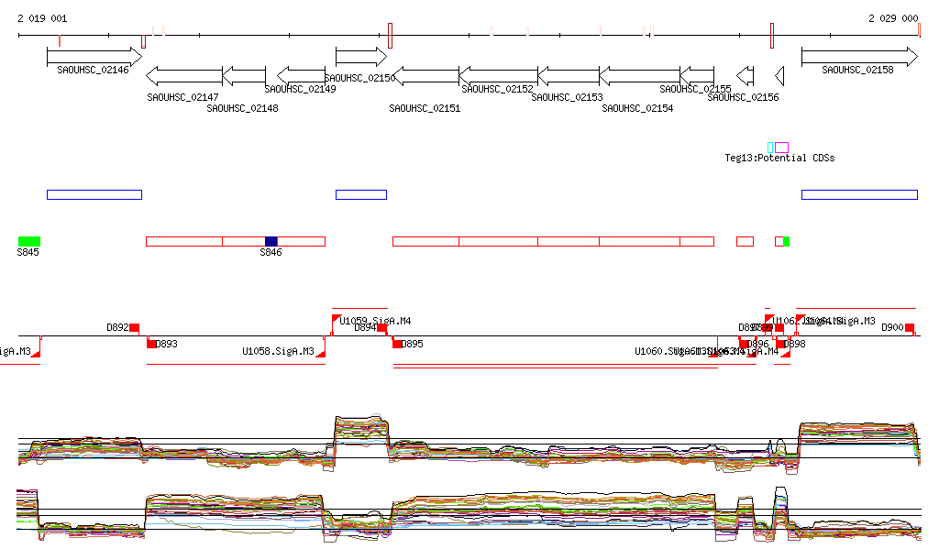
Task: Select the magenta box above Teg13 label
Action: (781, 148)
